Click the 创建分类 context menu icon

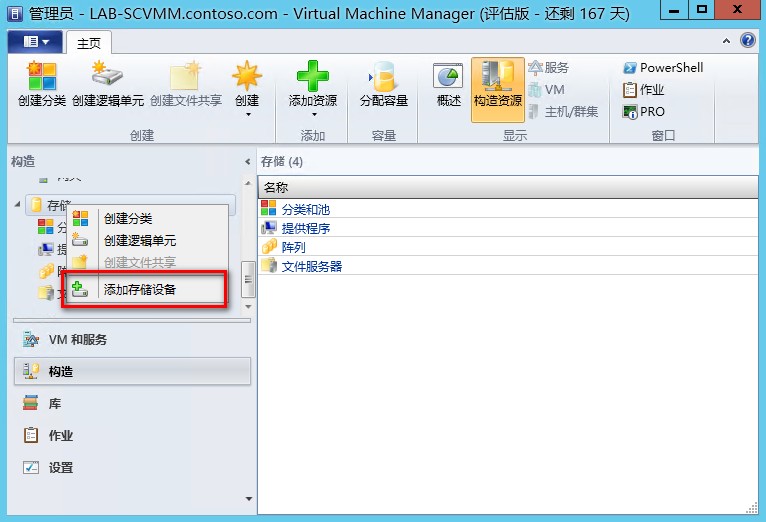pos(80,218)
